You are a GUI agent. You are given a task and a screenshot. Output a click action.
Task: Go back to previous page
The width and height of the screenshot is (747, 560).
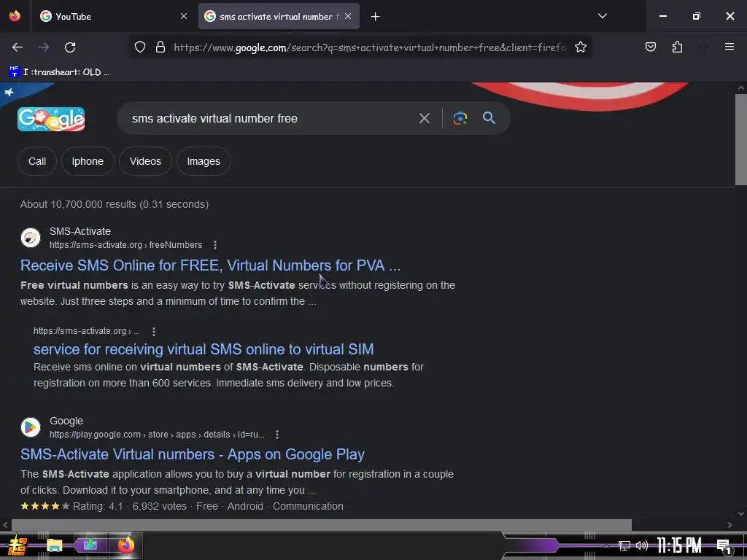[18, 47]
